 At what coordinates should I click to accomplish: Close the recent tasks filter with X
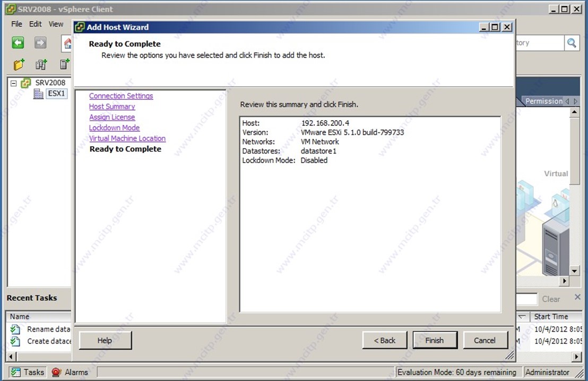pos(577,297)
